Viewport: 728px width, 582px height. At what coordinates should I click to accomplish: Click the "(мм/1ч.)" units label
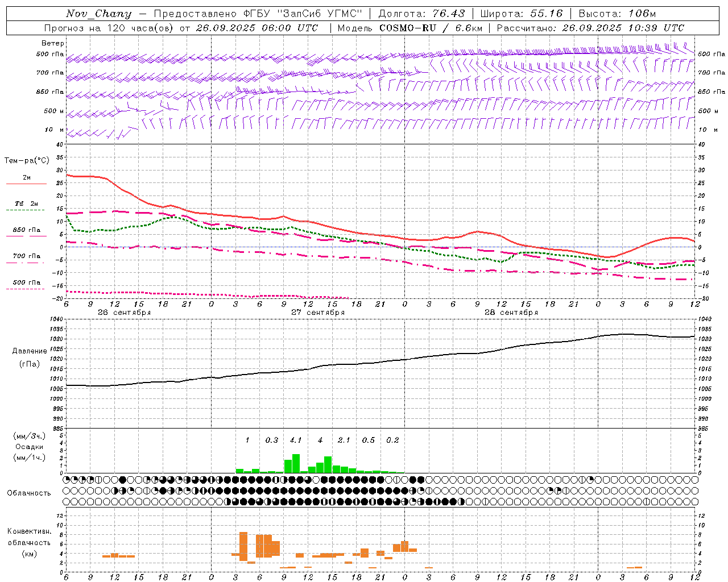[x=30, y=458]
